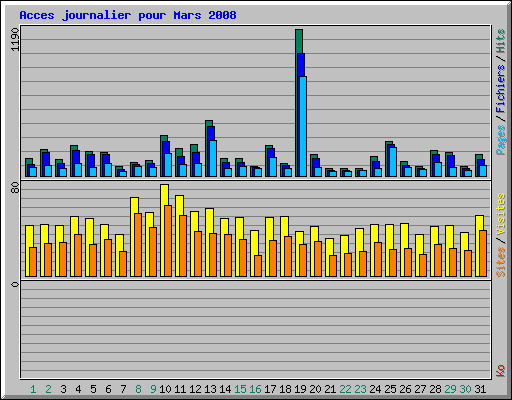The width and height of the screenshot is (512, 400).
Task: Click day label '20' on the x-axis
Action: [x=315, y=389]
